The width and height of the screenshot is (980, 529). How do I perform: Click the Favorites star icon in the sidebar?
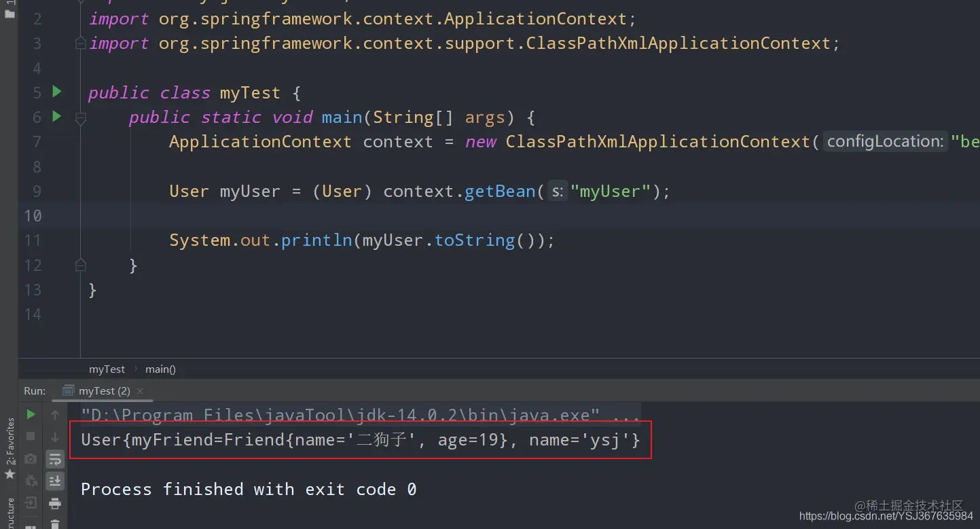[x=10, y=474]
